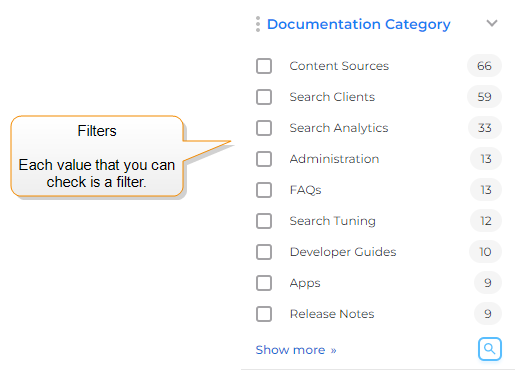Check the Search Clients filter
Viewport: 515px width, 370px height.
(x=264, y=97)
